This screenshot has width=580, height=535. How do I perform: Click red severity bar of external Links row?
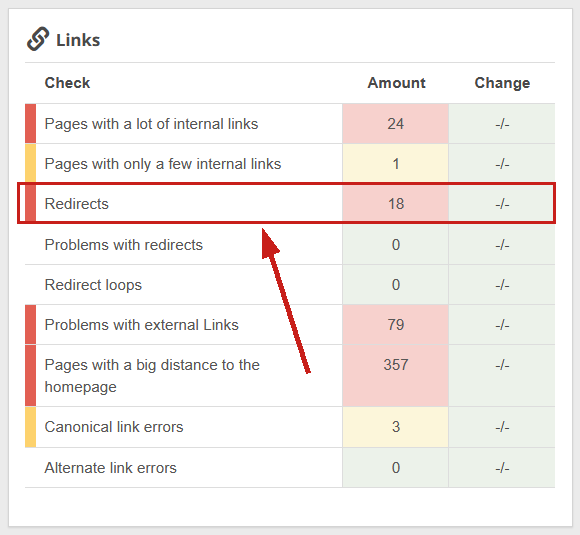(x=30, y=325)
